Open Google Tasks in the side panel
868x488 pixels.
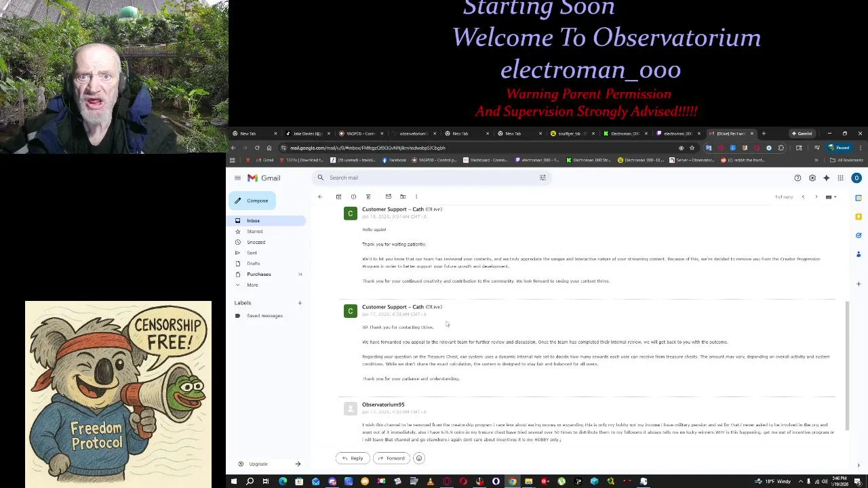coord(859,235)
